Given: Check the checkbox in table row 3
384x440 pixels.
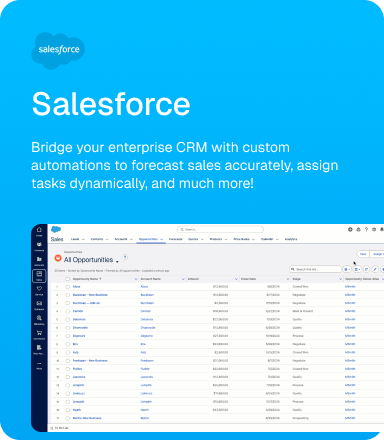Looking at the screenshot, I should tap(67, 303).
